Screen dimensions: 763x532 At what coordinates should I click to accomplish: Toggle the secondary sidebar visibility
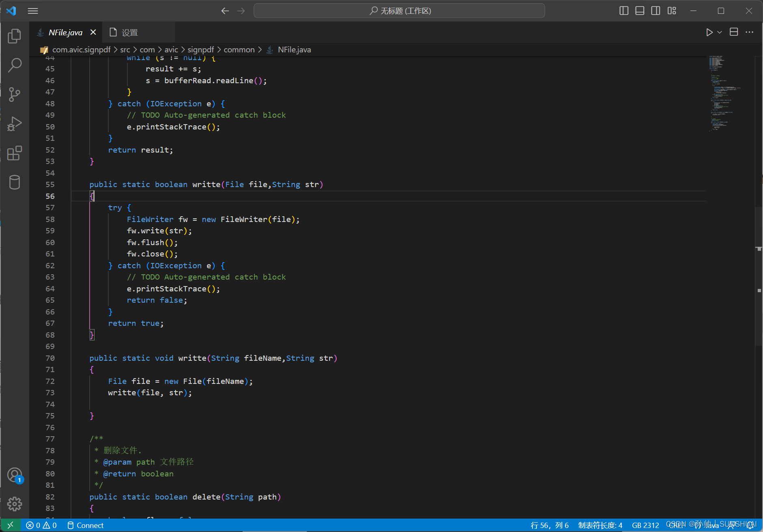click(x=656, y=11)
